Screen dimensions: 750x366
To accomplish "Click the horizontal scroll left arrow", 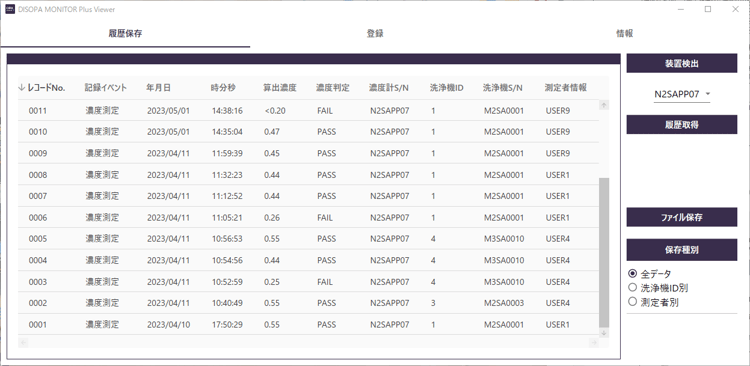I will [23, 342].
